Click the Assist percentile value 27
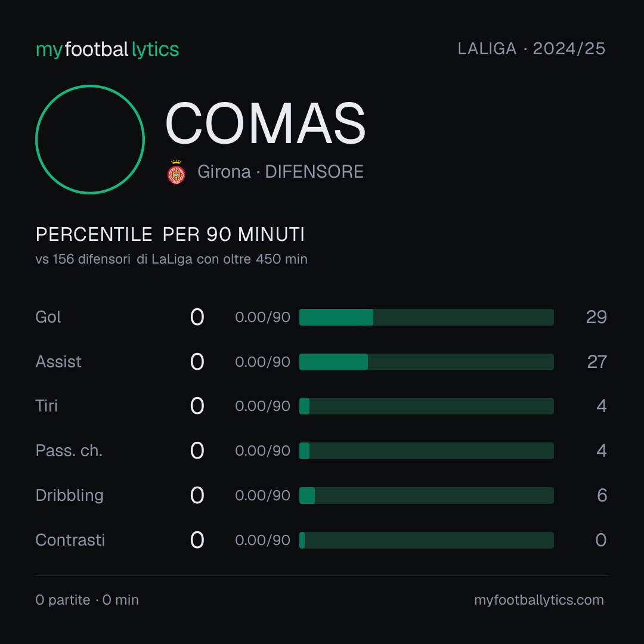Screen dimensions: 644x644 coord(597,362)
